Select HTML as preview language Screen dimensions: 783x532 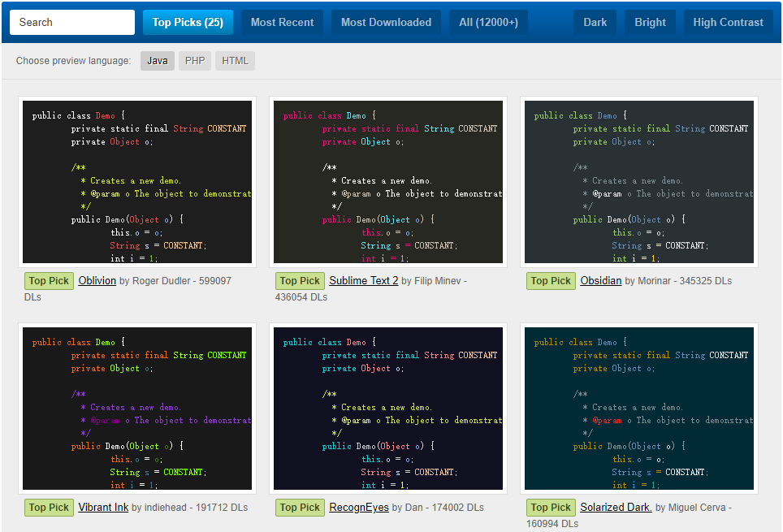(x=235, y=61)
